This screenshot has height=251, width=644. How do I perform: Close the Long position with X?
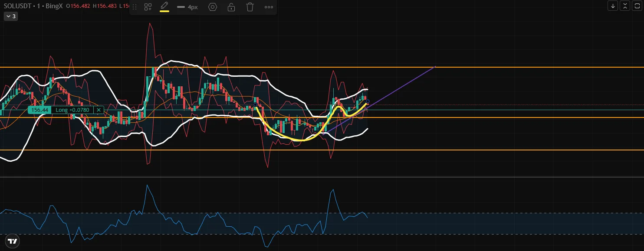99,110
